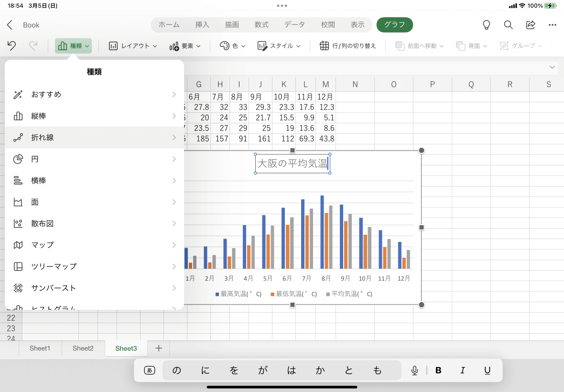The image size is (564, 392).
Task: Open the search magnifier icon
Action: click(x=508, y=25)
